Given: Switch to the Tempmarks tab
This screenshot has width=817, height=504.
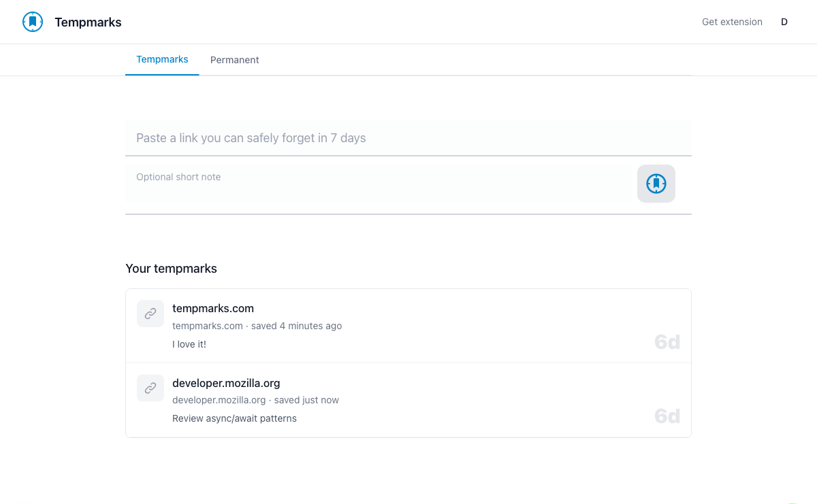Looking at the screenshot, I should (x=162, y=60).
